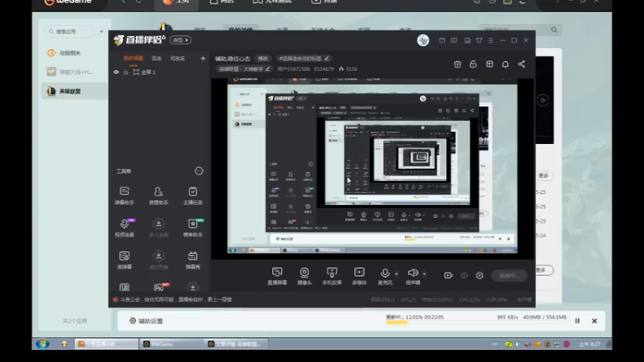Download the 多人连麦 multi-person tool
644x362 pixels.
(159, 228)
